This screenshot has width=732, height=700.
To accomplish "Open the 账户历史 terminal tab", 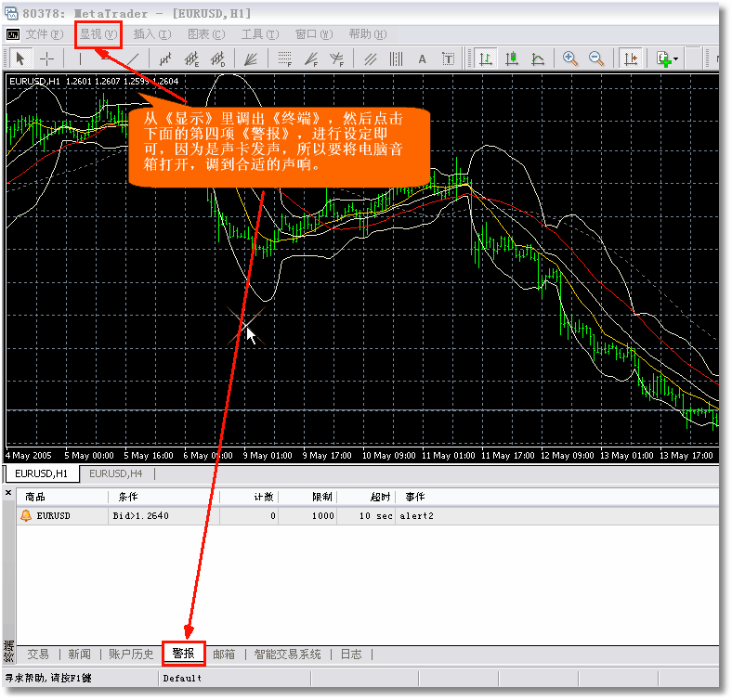I will pyautogui.click(x=131, y=655).
